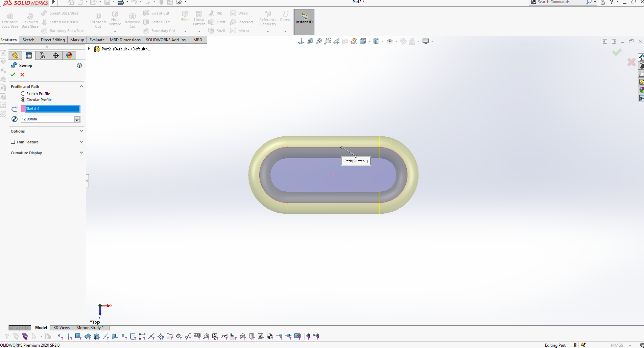The image size is (644, 348).
Task: Click the panel collapse handle on splitter
Action: pyautogui.click(x=87, y=181)
